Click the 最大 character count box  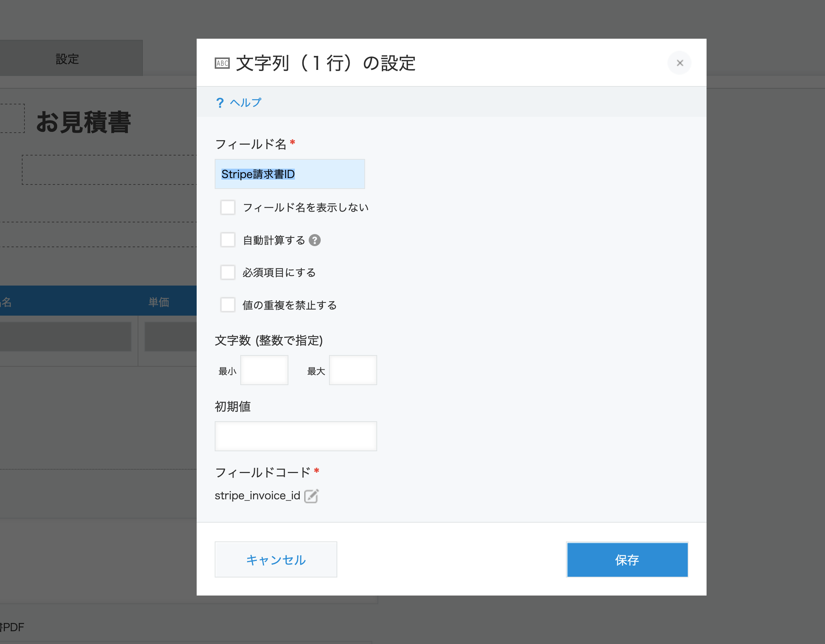pos(352,370)
